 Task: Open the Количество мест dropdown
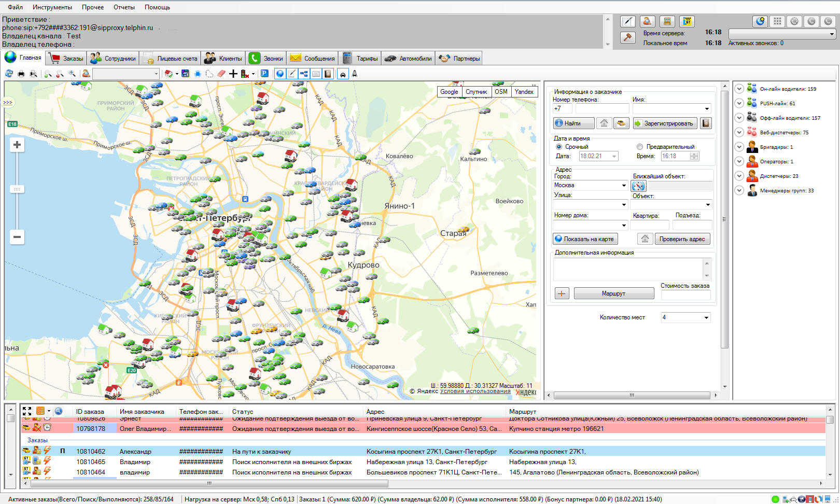(x=706, y=317)
